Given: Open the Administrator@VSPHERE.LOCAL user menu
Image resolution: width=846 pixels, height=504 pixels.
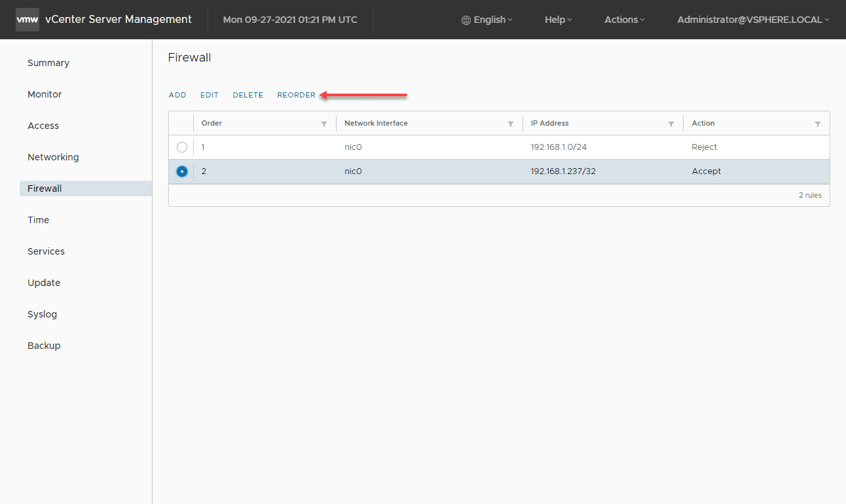Looking at the screenshot, I should (x=754, y=20).
